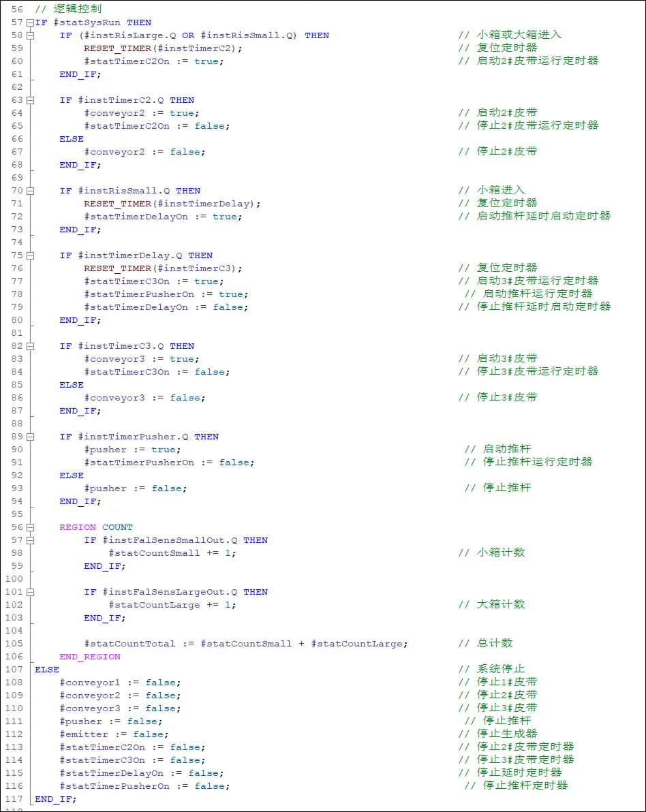Click '#emitter := false;' on line 112

(x=114, y=735)
